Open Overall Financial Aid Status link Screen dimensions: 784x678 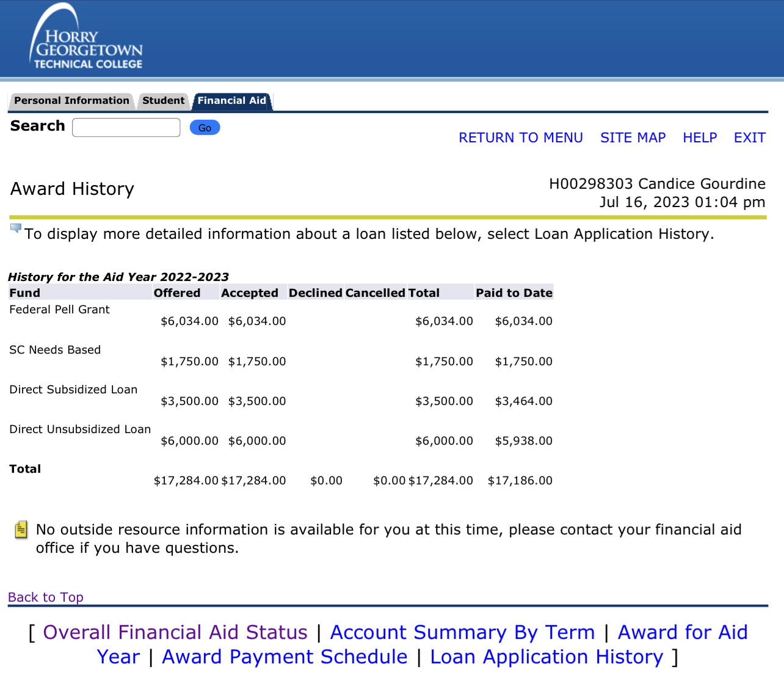click(175, 632)
